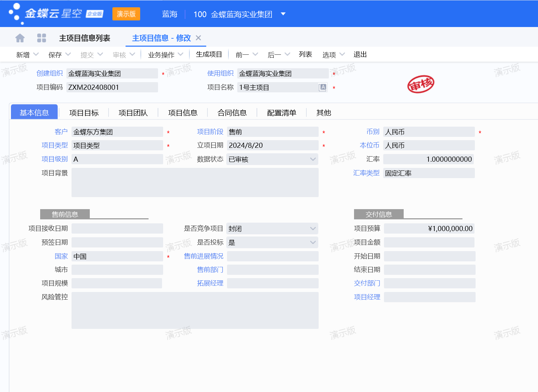Open the 项目阶段 link label
Screen dimensions: 538x392
point(210,132)
